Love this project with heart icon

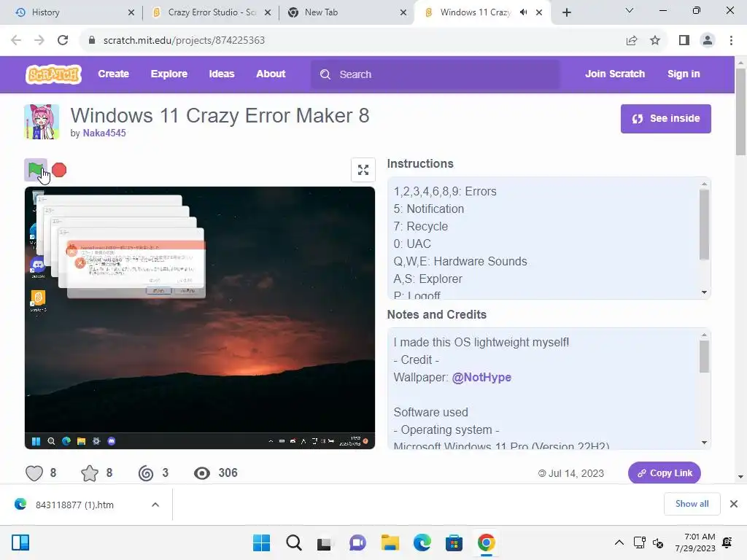click(34, 472)
